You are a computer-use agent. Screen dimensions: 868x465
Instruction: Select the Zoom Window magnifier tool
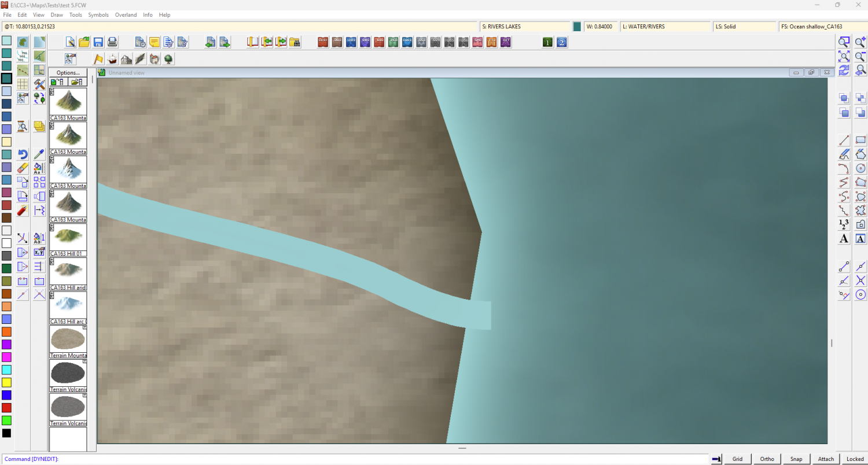844,42
